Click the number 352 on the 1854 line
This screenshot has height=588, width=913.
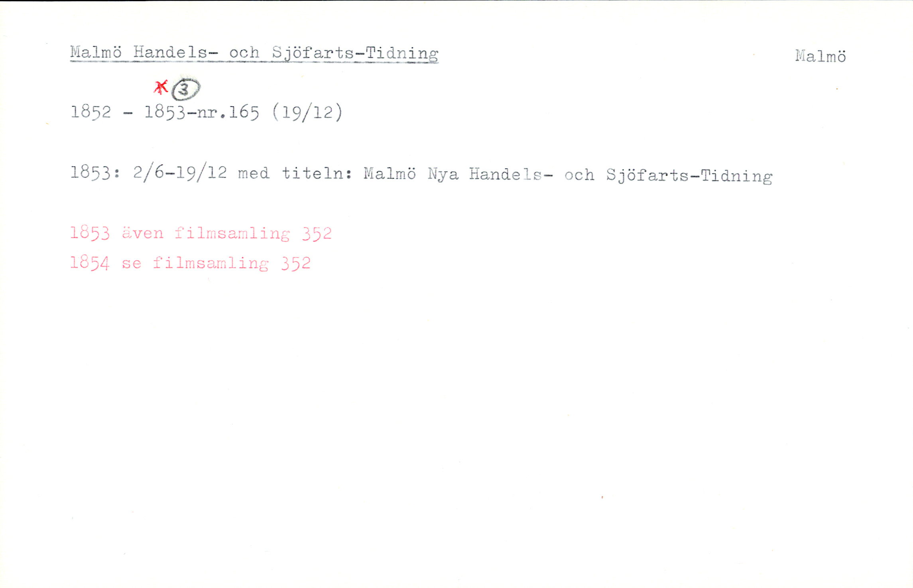tap(296, 264)
